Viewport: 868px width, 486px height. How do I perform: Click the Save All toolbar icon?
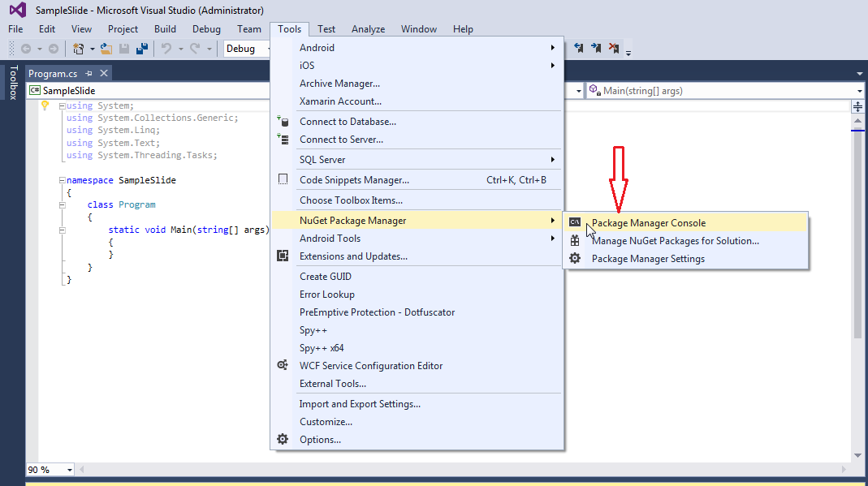click(x=141, y=49)
